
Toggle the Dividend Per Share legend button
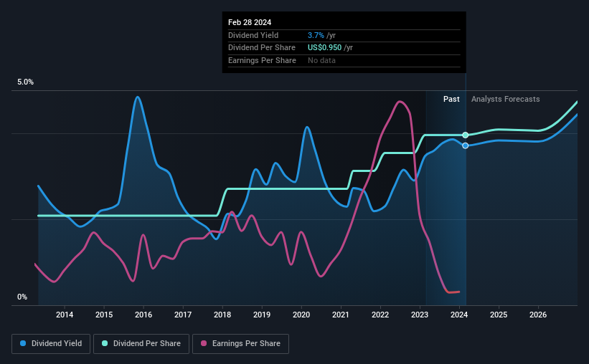pyautogui.click(x=141, y=344)
